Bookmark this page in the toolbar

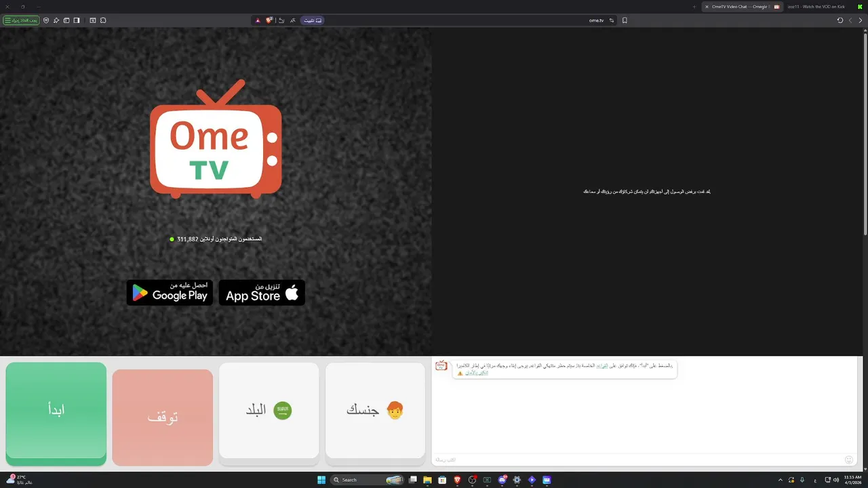click(x=625, y=20)
